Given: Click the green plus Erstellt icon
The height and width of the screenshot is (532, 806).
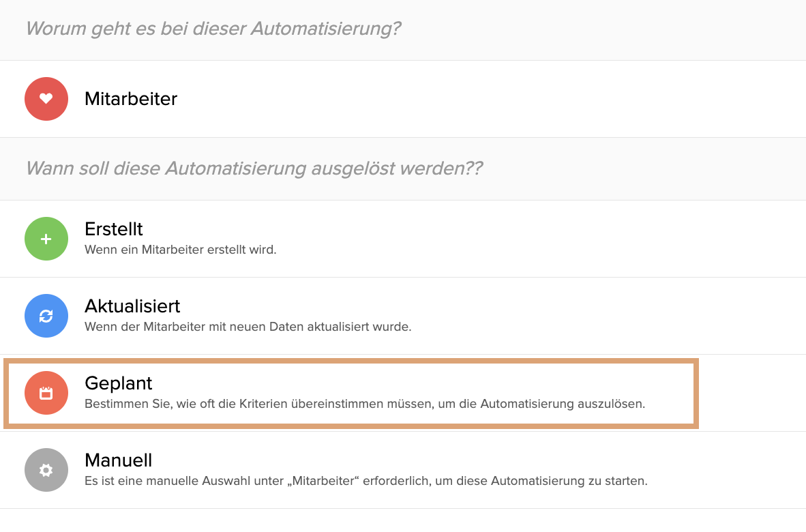Looking at the screenshot, I should pyautogui.click(x=46, y=239).
